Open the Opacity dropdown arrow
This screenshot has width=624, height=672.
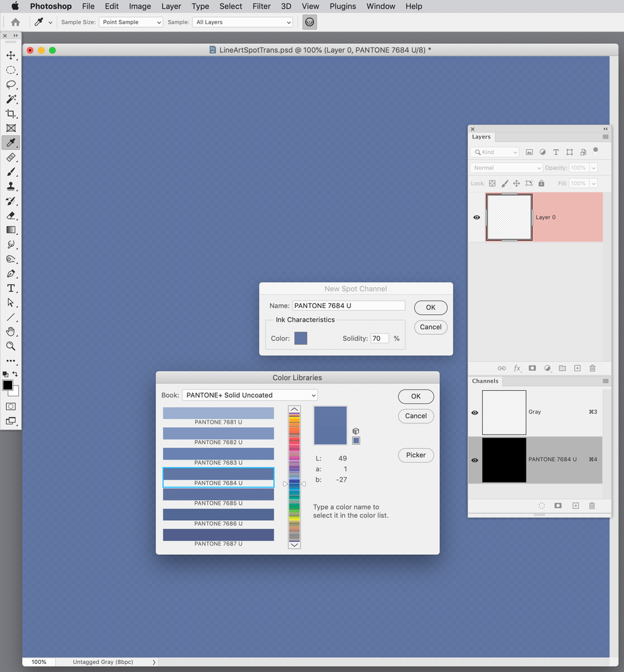[x=594, y=168]
